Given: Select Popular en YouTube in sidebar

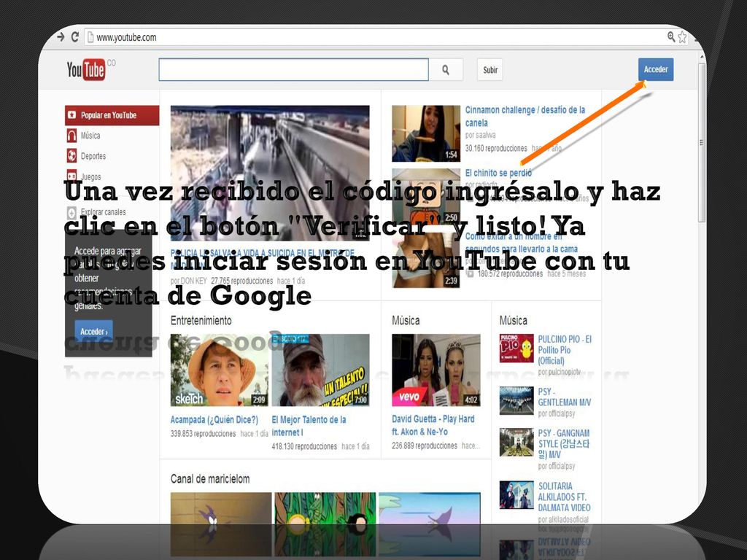Looking at the screenshot, I should point(112,115).
